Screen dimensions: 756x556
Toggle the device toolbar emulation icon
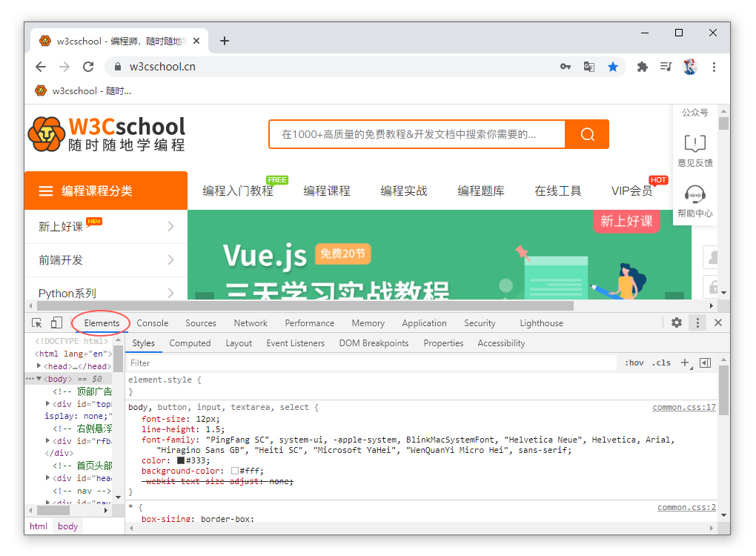pos(57,323)
